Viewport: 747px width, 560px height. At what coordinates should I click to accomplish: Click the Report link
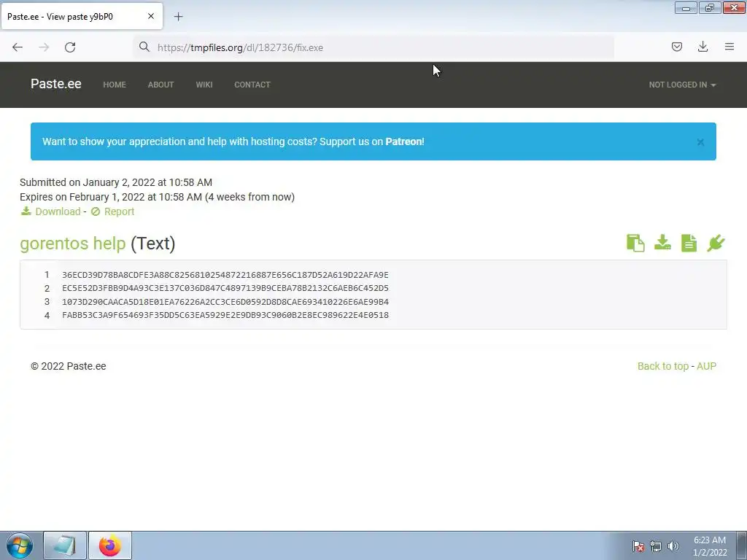point(112,211)
